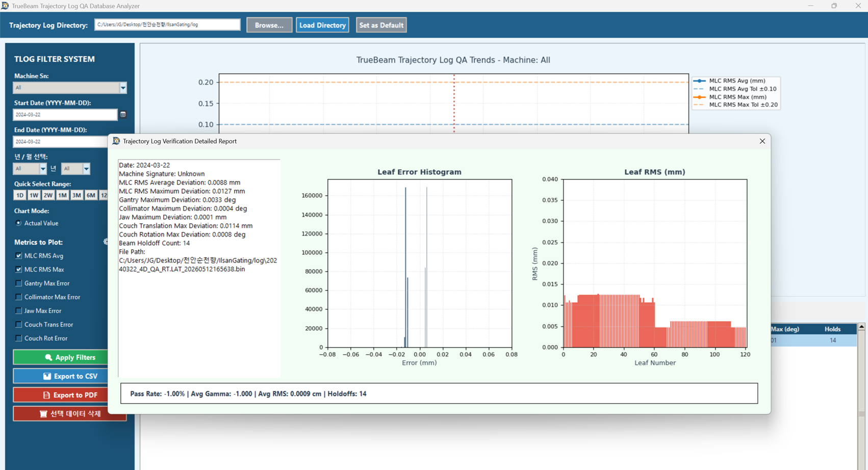Click 'Beam Holdoff Count: 14' line
The width and height of the screenshot is (868, 470).
[x=155, y=243]
